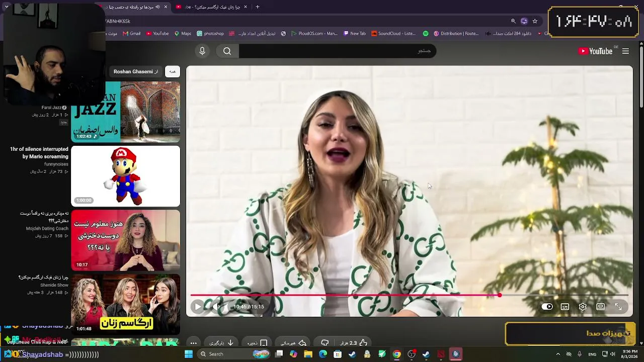This screenshot has height=362, width=644.
Task: Open the Windows Start menu
Action: pos(189,354)
